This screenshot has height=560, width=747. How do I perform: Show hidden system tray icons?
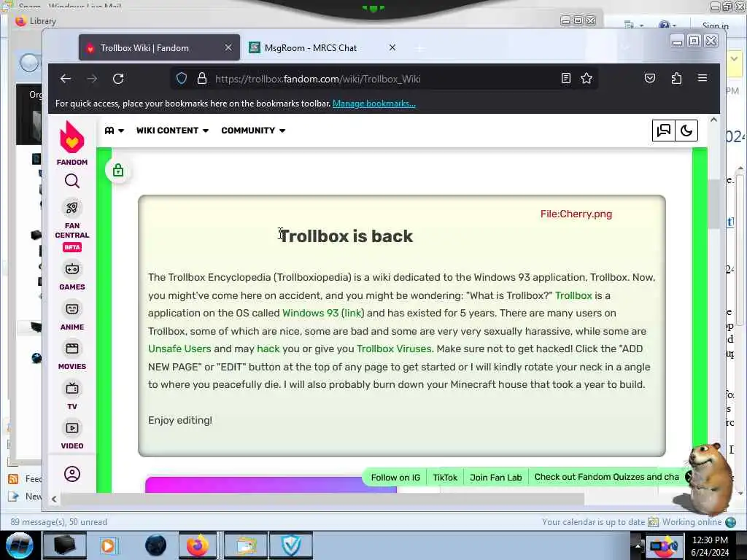(x=638, y=545)
